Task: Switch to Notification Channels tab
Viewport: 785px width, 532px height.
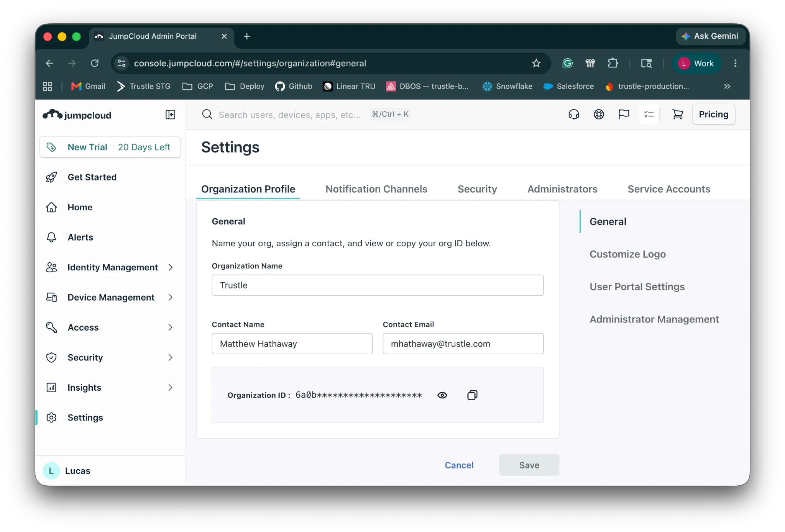Action: (x=376, y=189)
